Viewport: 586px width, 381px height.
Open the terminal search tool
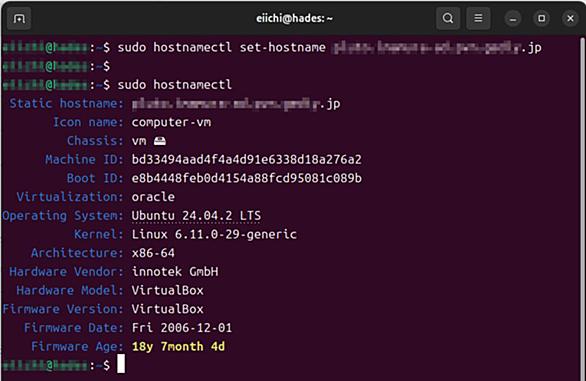pos(448,18)
